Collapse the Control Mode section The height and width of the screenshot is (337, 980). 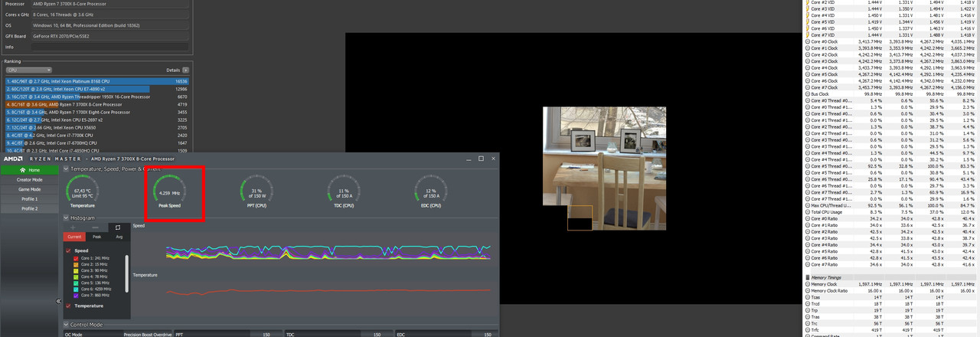tap(65, 325)
